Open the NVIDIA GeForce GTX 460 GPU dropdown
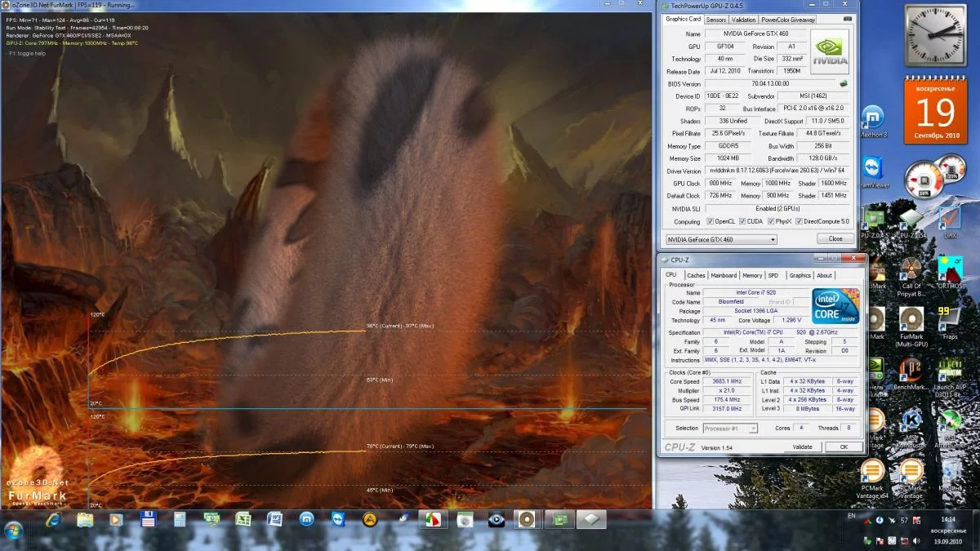 click(x=721, y=239)
